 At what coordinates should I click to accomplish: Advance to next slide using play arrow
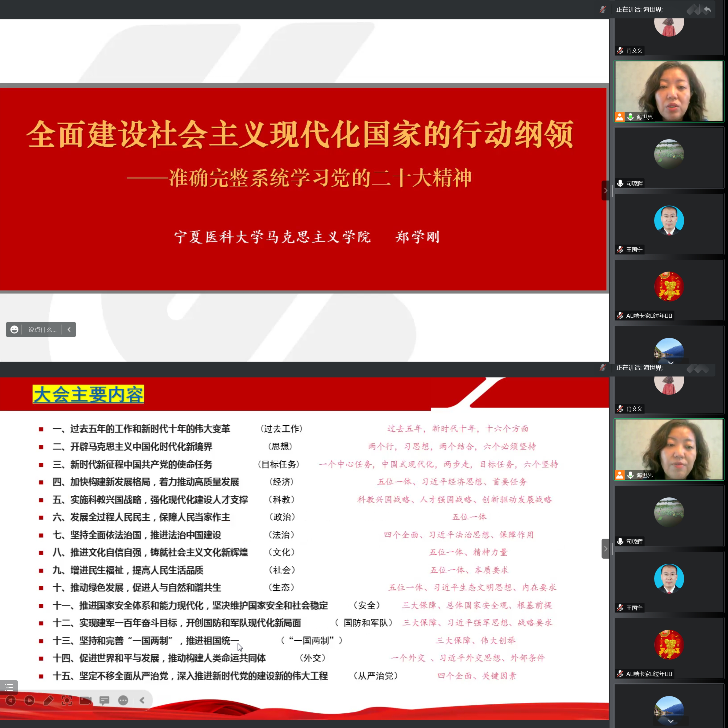pyautogui.click(x=29, y=700)
